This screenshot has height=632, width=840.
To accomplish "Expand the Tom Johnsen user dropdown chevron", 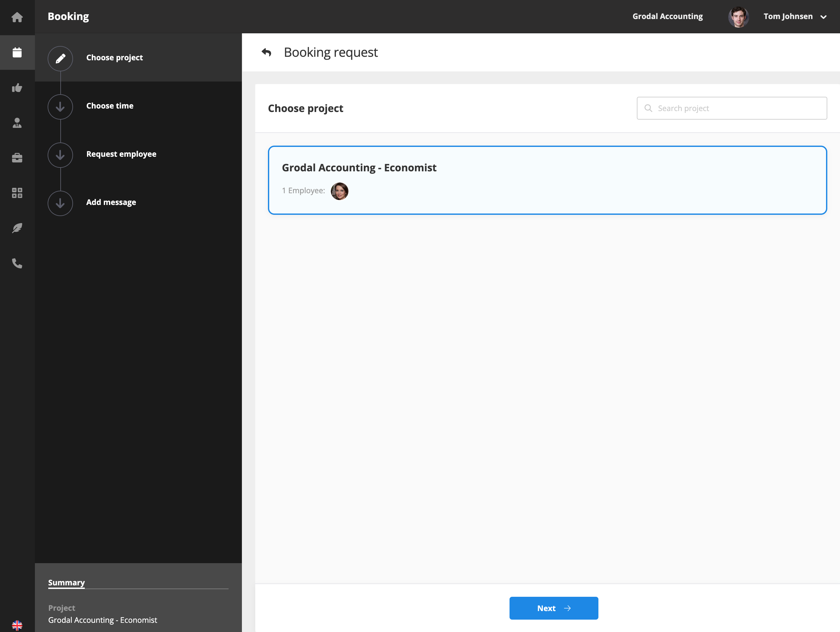I will [823, 17].
